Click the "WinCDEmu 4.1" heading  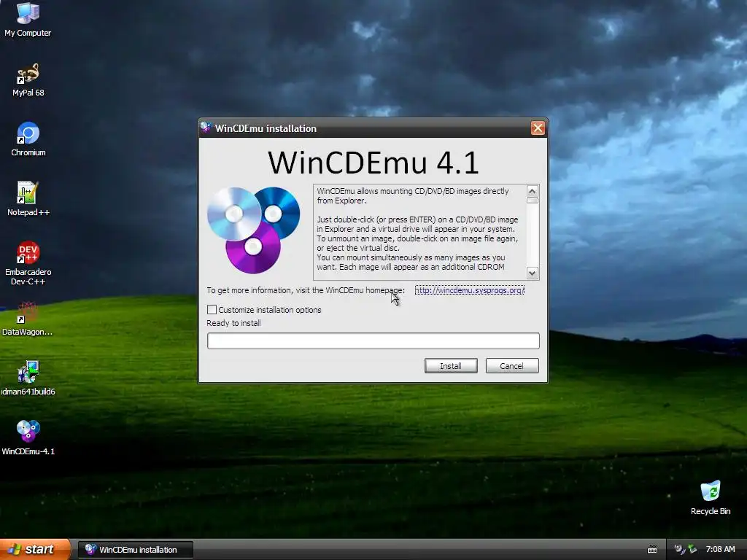click(x=373, y=163)
